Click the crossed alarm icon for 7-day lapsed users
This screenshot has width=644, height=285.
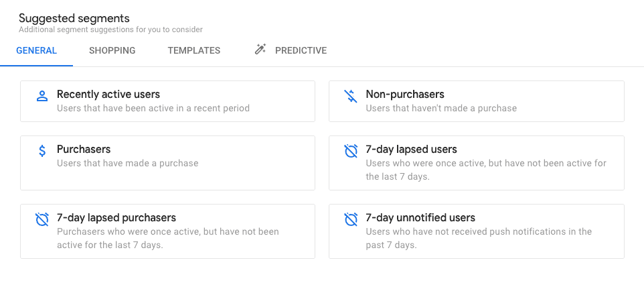tap(351, 151)
